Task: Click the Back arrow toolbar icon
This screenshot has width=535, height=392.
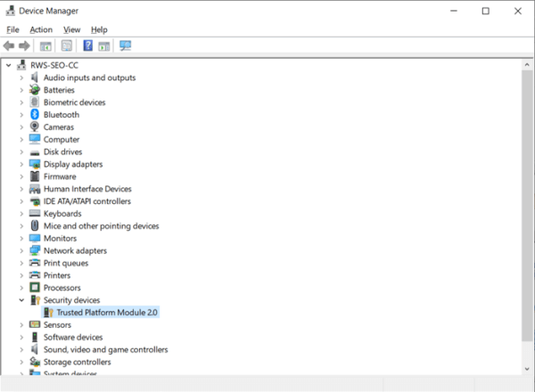Action: 9,45
